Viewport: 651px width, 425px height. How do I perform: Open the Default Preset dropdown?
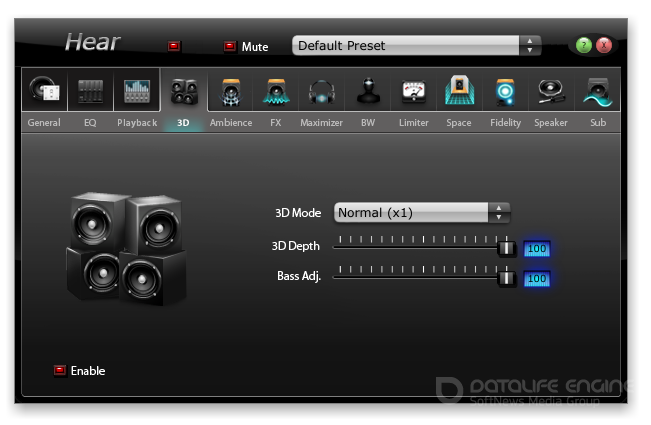pyautogui.click(x=416, y=46)
